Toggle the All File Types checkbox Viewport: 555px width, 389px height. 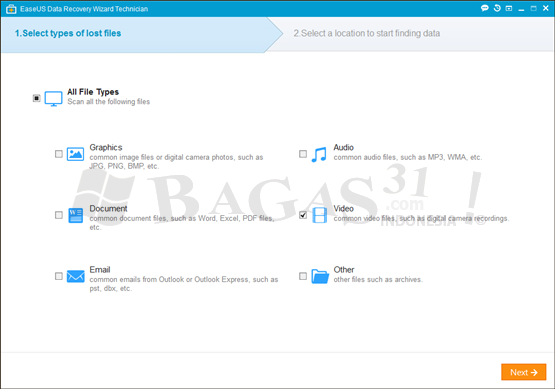pyautogui.click(x=36, y=98)
